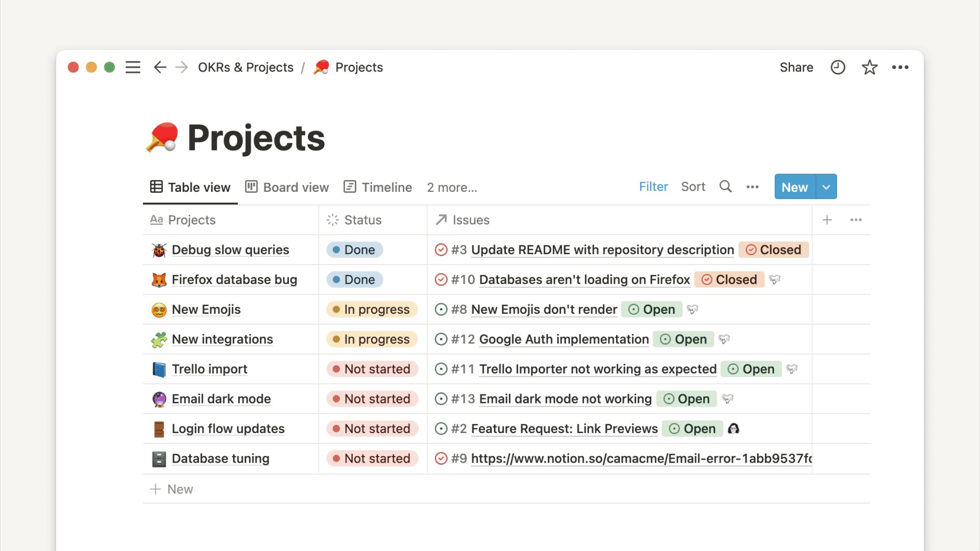Switch to the Timeline view
The height and width of the screenshot is (551, 980).
pos(378,187)
